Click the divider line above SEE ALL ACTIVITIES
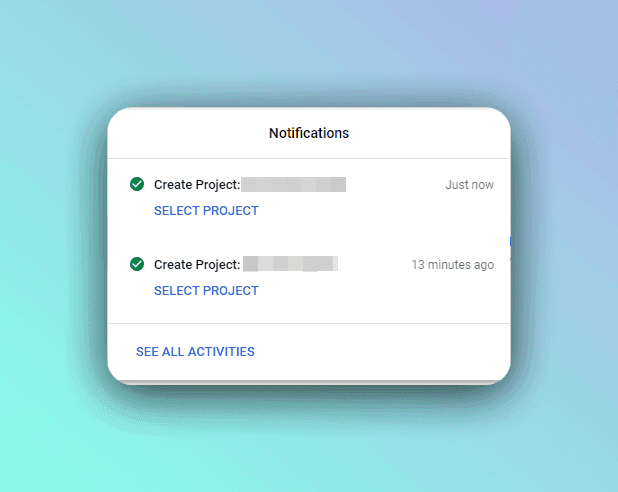This screenshot has height=492, width=618. 309,324
